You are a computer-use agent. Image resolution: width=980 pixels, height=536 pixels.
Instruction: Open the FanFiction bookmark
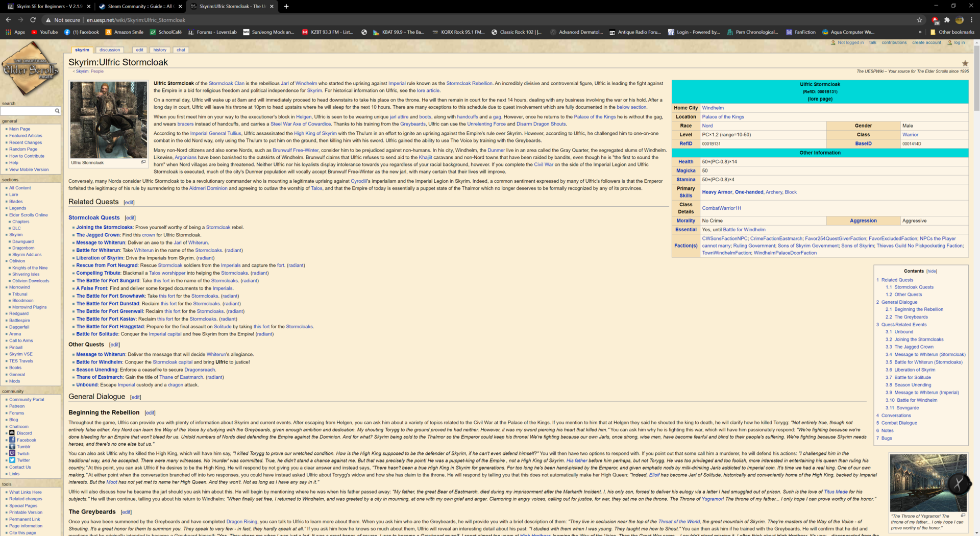point(800,32)
